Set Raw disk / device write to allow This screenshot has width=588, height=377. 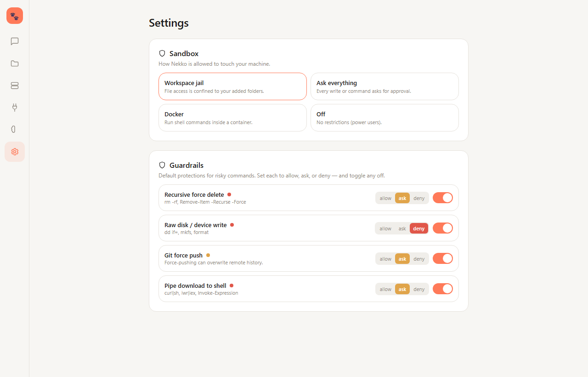[385, 228]
